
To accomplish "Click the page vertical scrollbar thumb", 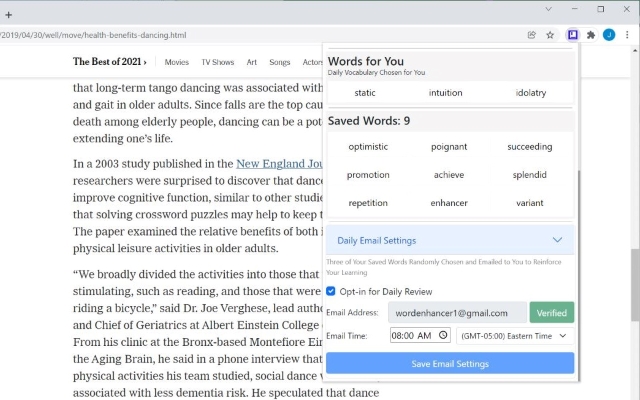I will tap(635, 284).
